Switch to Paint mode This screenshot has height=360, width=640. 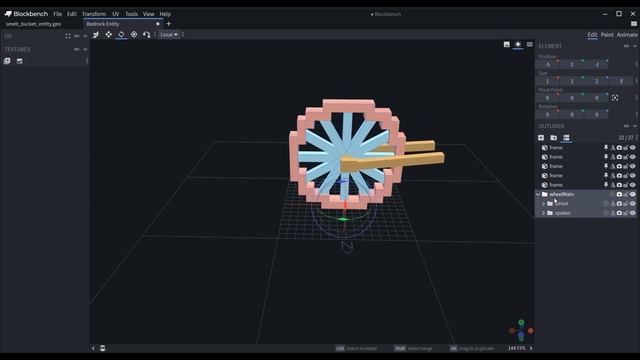pos(607,35)
